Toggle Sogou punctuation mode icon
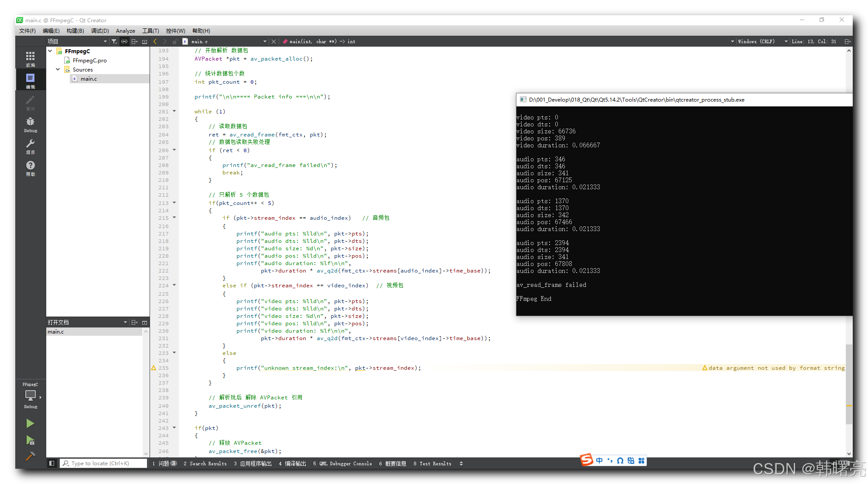Viewport: 868px width, 484px height. (610, 460)
